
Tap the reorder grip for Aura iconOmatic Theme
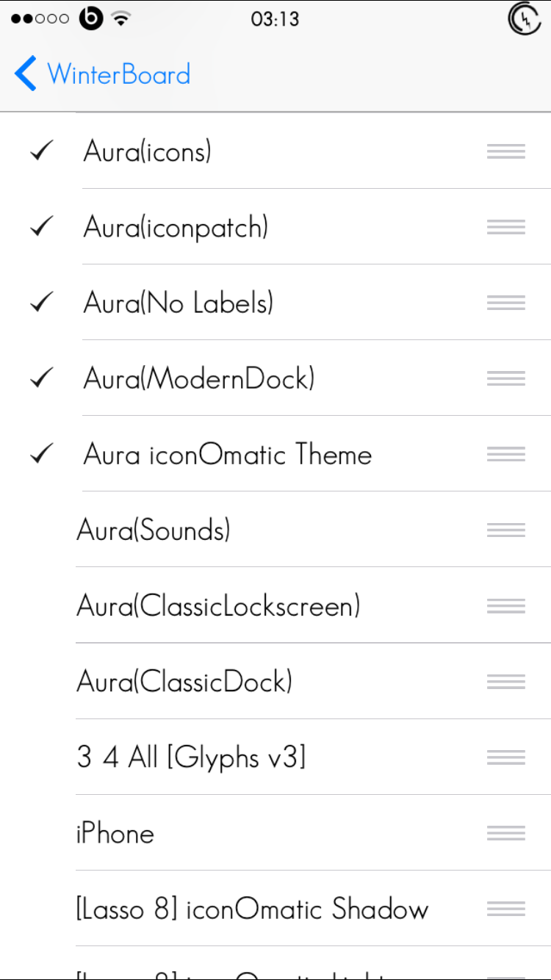click(505, 454)
